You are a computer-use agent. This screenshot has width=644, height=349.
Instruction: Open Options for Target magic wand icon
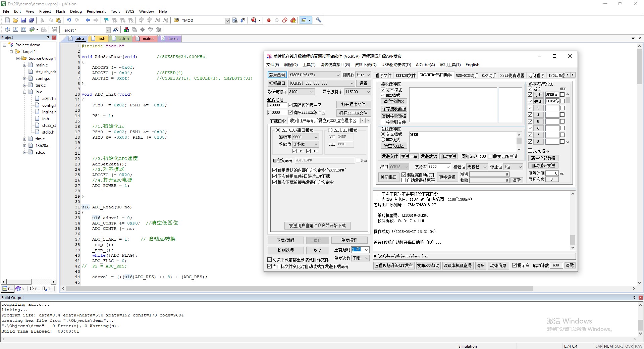(116, 30)
